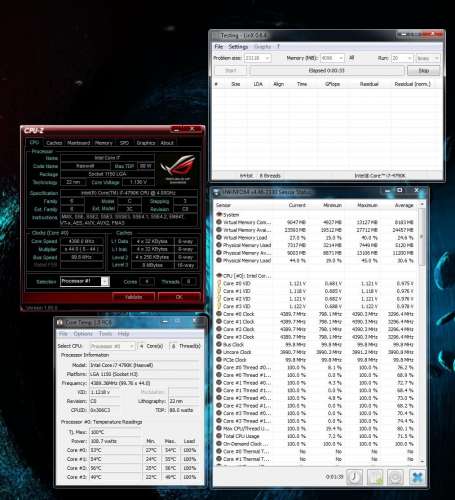Click the icon beside Virtual Memory Load row
The height and width of the screenshot is (500, 455).
pyautogui.click(x=219, y=238)
